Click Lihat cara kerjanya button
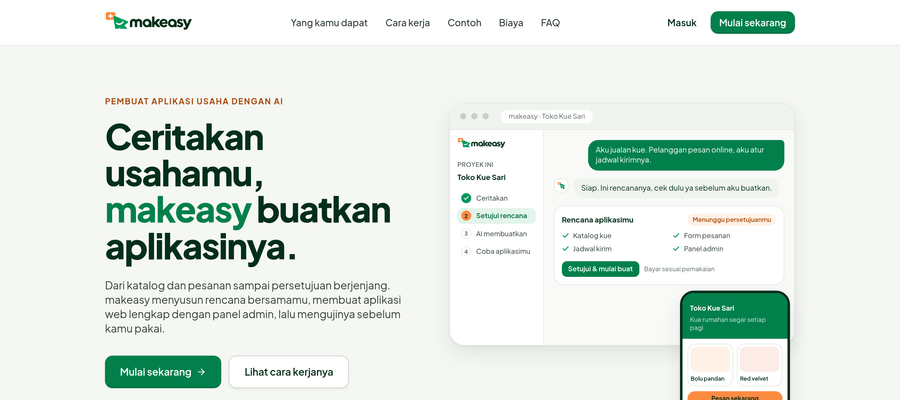Viewport: 900px width, 400px height. point(289,372)
